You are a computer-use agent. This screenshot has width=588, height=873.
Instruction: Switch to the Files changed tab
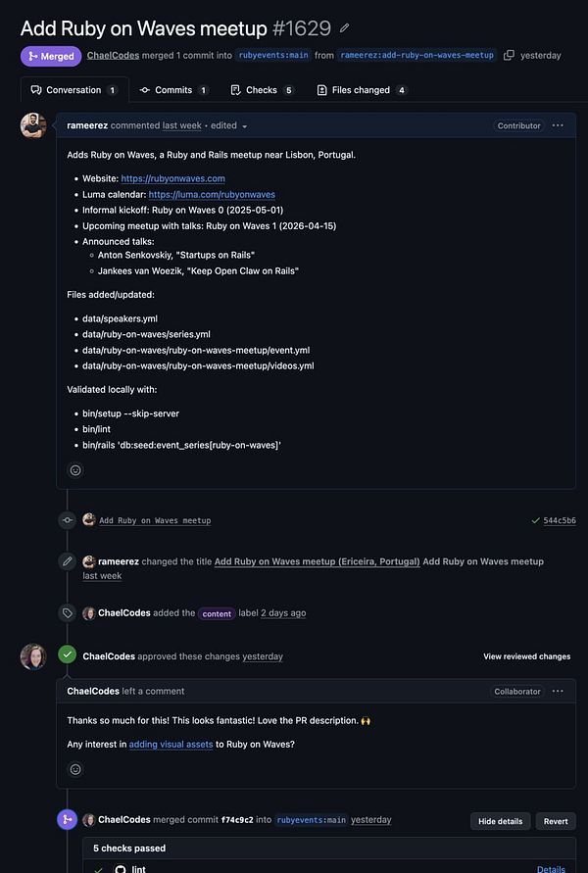coord(361,89)
